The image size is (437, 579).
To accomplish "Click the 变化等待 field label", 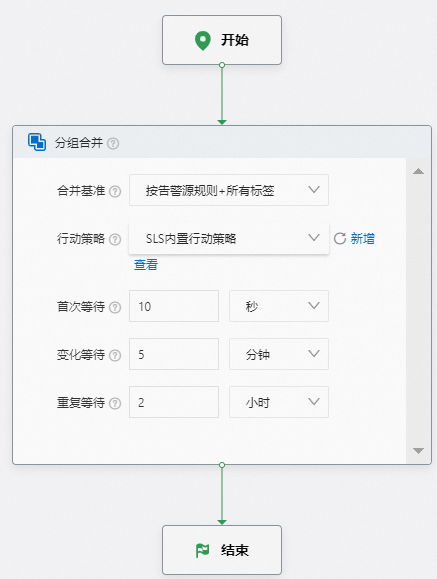I will click(x=81, y=355).
